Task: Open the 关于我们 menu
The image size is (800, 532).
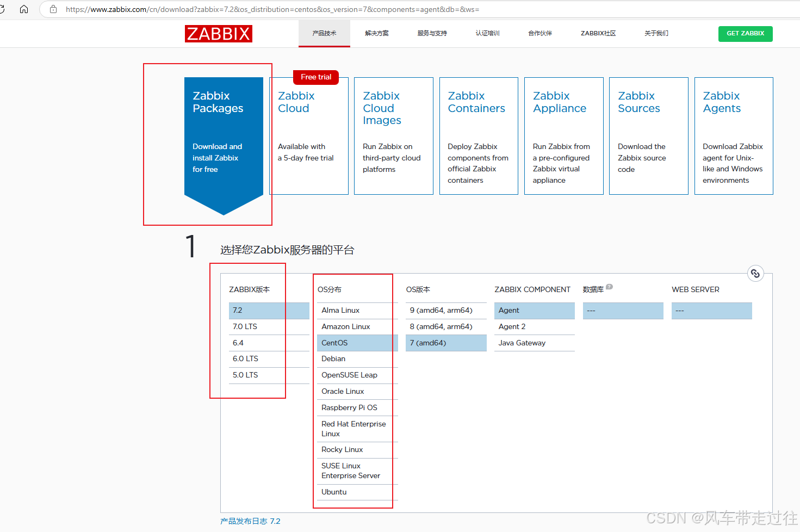Action: pos(656,34)
